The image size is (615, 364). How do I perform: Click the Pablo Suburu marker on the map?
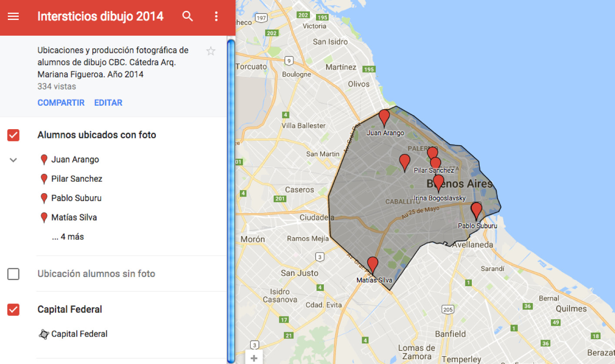point(477,211)
